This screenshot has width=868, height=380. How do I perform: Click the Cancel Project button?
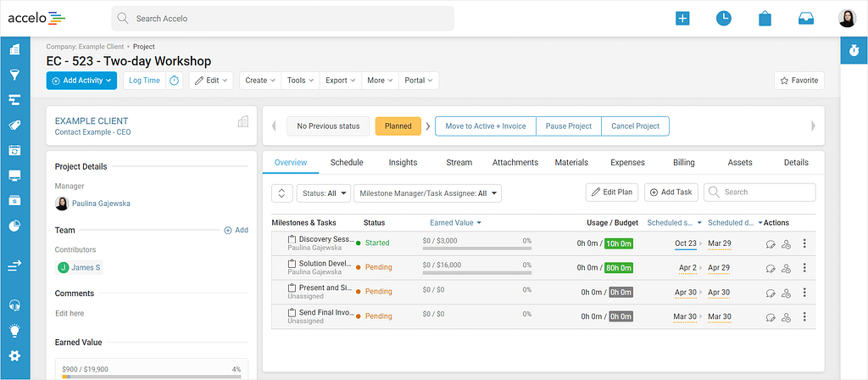point(635,126)
